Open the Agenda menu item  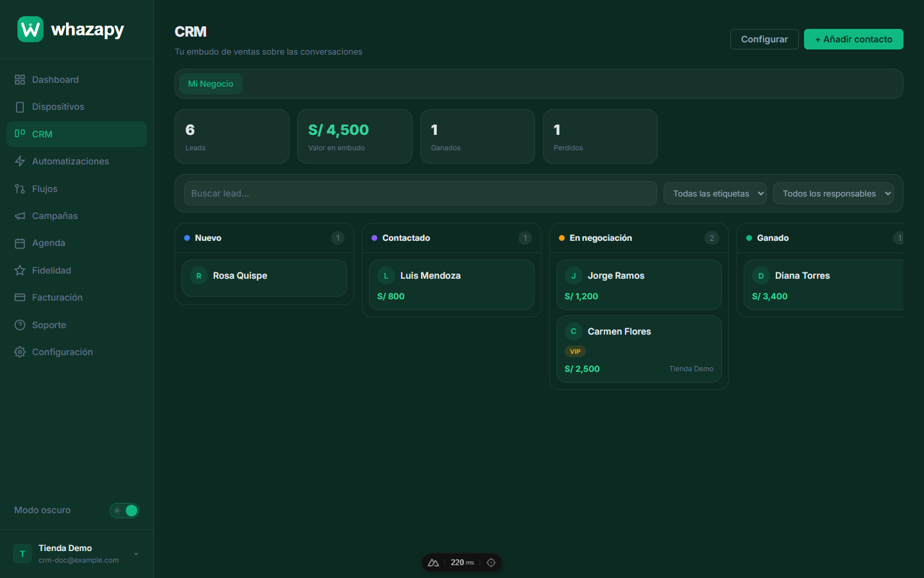[x=76, y=243]
